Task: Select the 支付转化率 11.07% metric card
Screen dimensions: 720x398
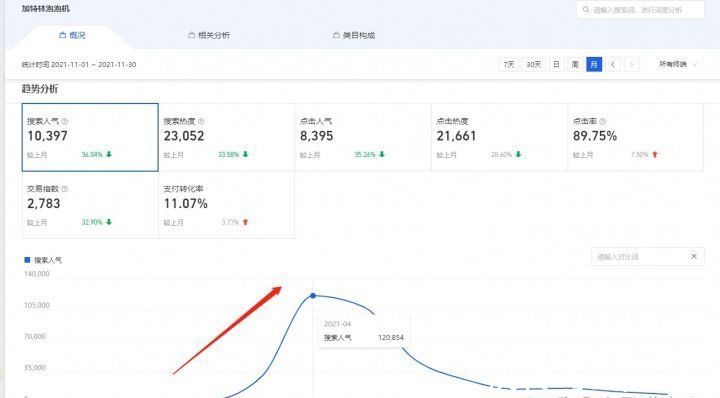Action: (226, 205)
